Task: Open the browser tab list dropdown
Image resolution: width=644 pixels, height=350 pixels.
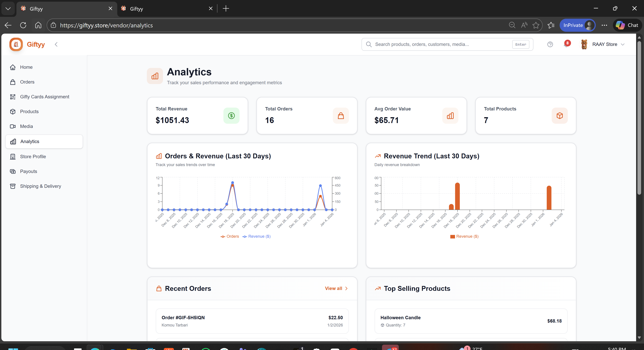Action: coord(8,8)
